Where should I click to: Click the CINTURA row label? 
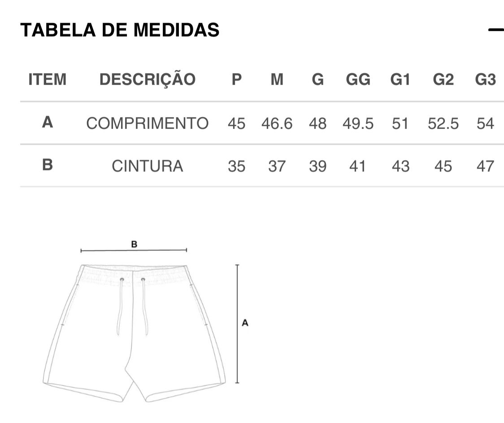pos(148,166)
